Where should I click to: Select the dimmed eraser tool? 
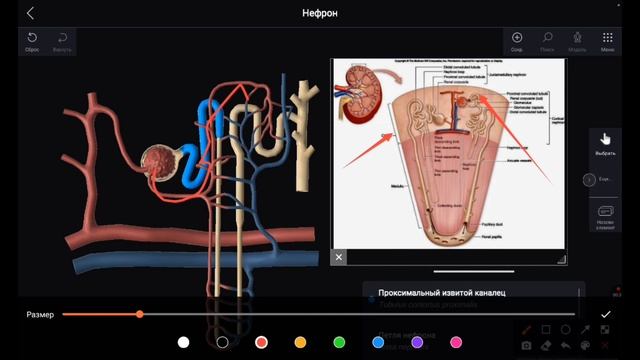tap(546, 346)
